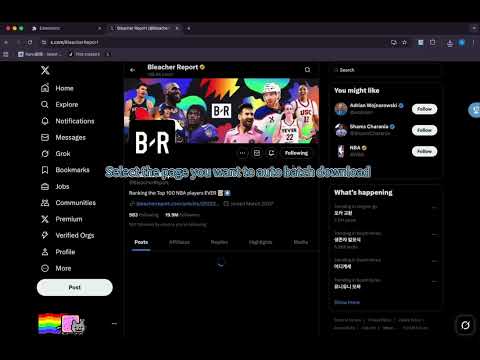Click the Communities people icon
The height and width of the screenshot is (360, 480).
(x=45, y=203)
